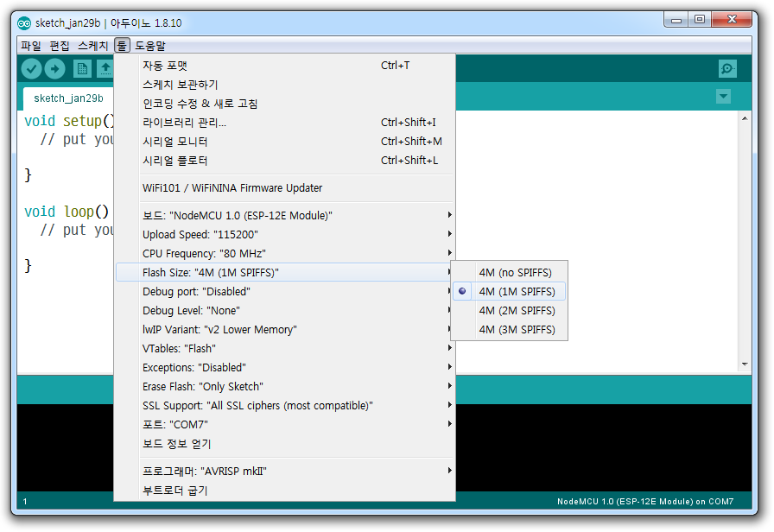Screen dimensions: 774x532
Task: Expand the Flash Size submenu entry
Action: pos(285,272)
